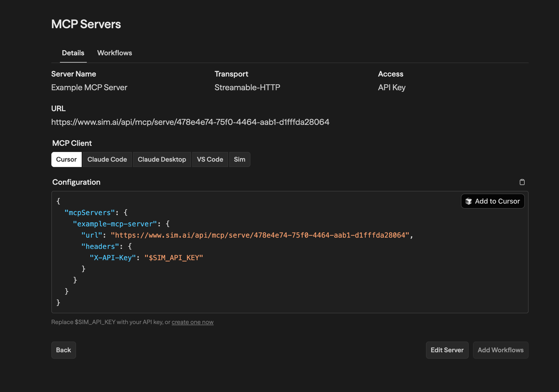The width and height of the screenshot is (559, 392).
Task: Click the "mcpServers" key in configuration
Action: (x=89, y=212)
